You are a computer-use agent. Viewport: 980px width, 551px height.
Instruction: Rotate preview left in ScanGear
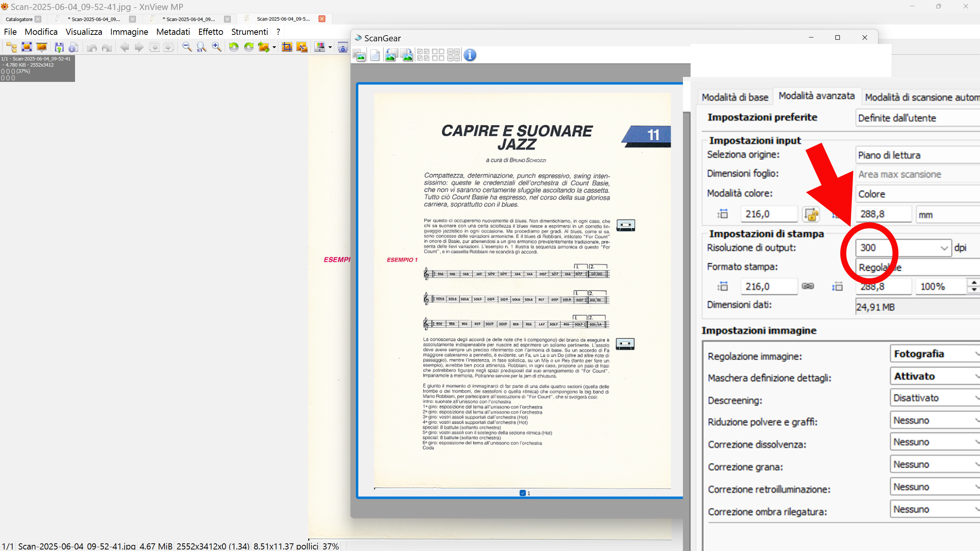tap(391, 55)
